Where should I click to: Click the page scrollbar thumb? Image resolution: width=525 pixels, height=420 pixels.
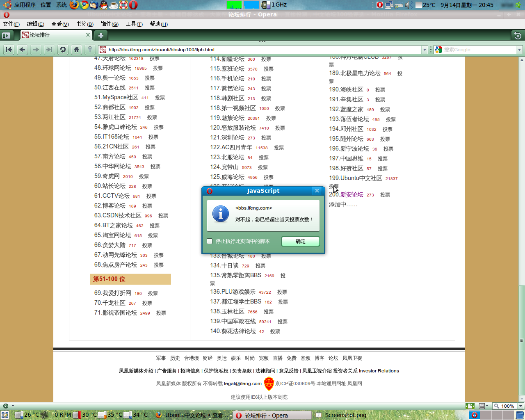(522, 340)
